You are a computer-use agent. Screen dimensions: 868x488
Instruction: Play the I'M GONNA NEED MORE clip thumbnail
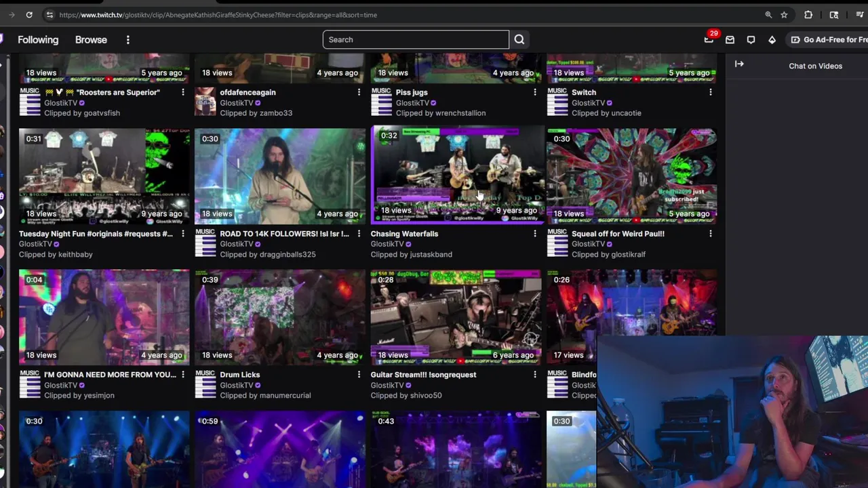104,317
